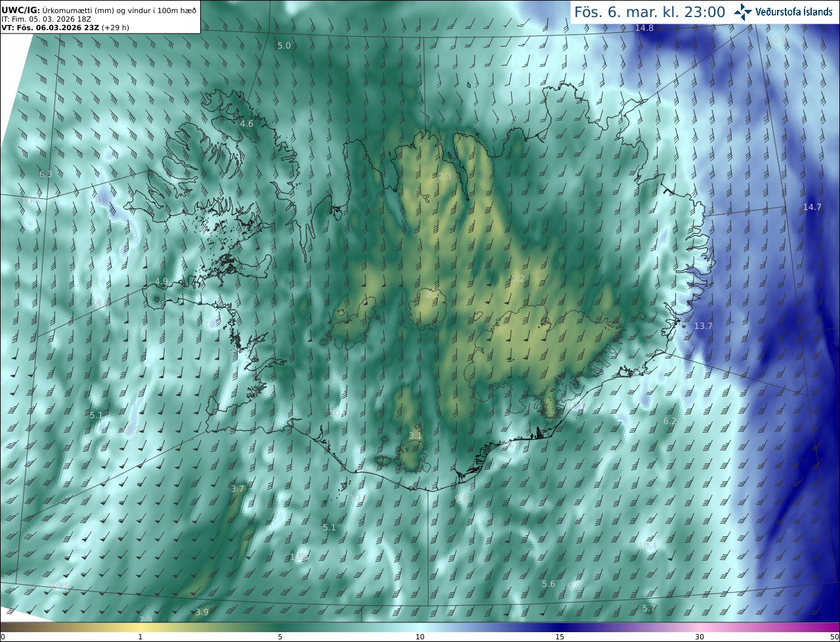Click the 4.9 value near Snæfellsnes
The height and width of the screenshot is (642, 840).
coord(161,281)
